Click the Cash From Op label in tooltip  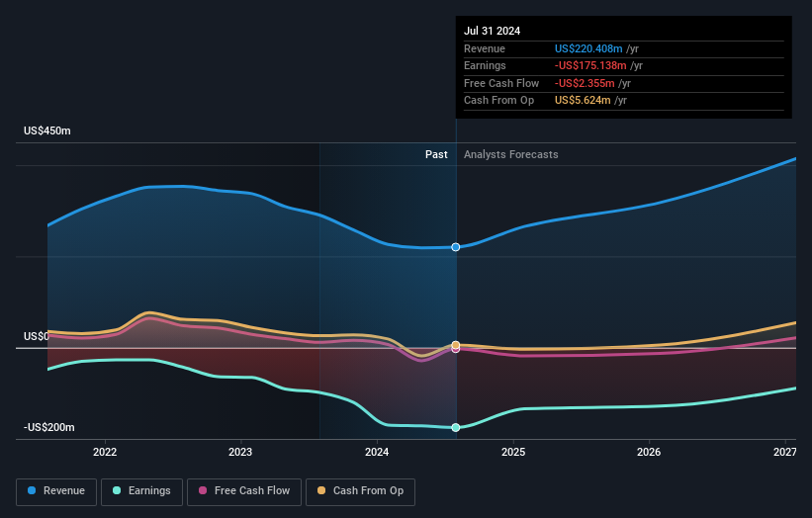click(498, 101)
